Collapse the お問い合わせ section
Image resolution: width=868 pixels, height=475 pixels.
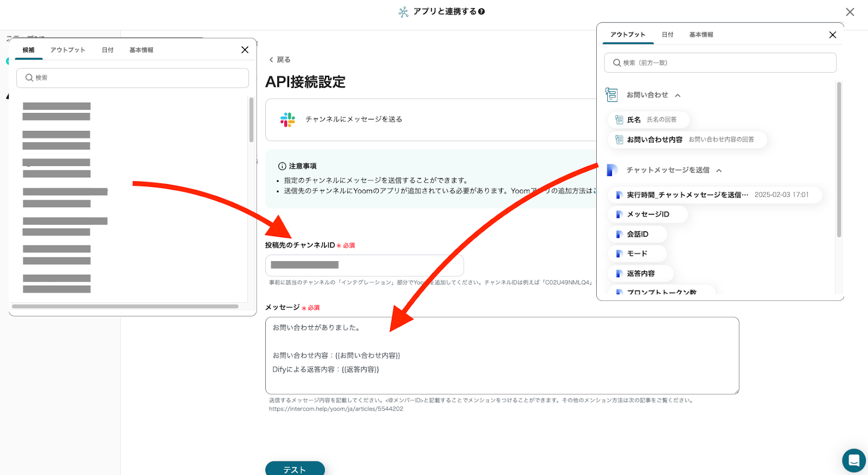click(x=678, y=96)
